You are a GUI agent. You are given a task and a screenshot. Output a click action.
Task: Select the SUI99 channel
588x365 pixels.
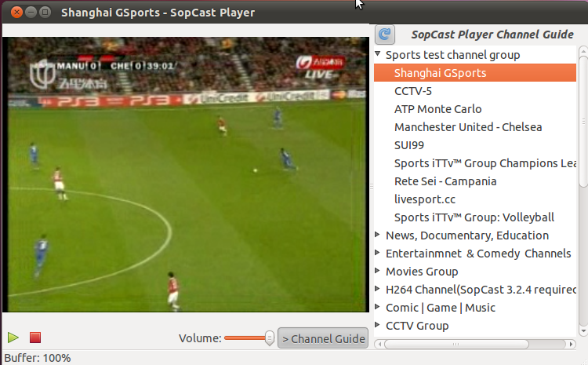tap(475, 145)
